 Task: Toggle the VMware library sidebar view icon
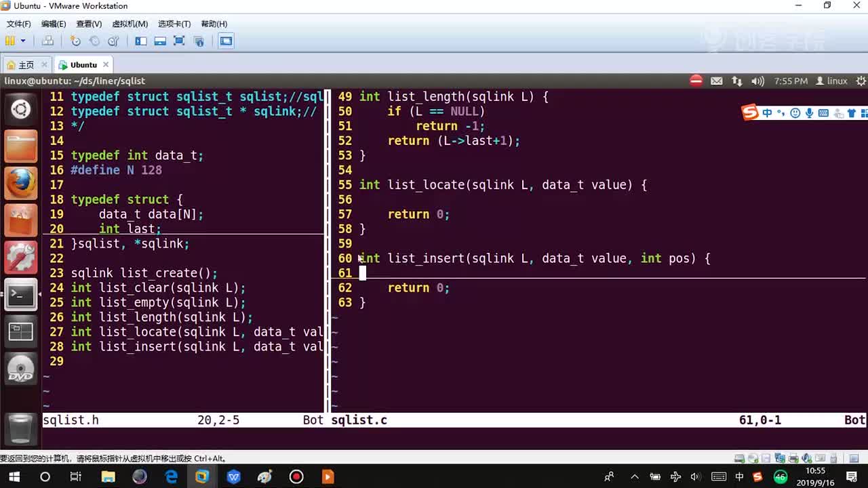point(141,41)
